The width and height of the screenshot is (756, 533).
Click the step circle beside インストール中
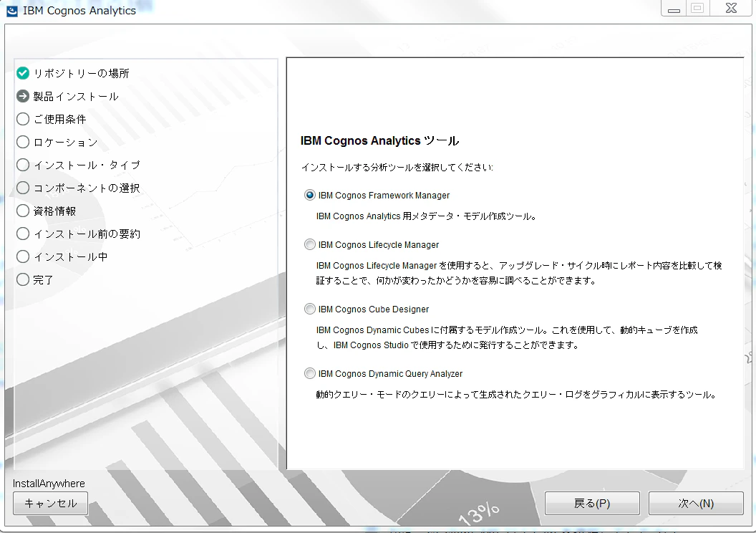tap(23, 256)
